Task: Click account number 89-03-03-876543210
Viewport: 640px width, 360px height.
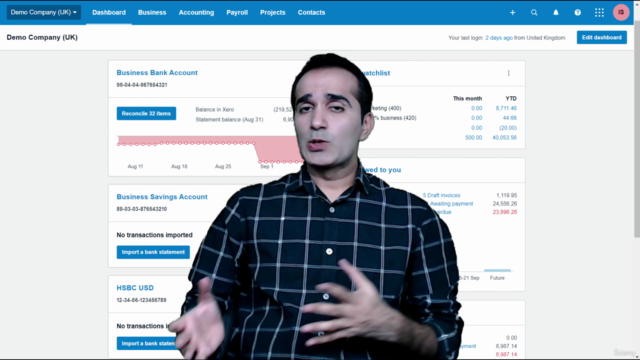Action: [x=142, y=209]
